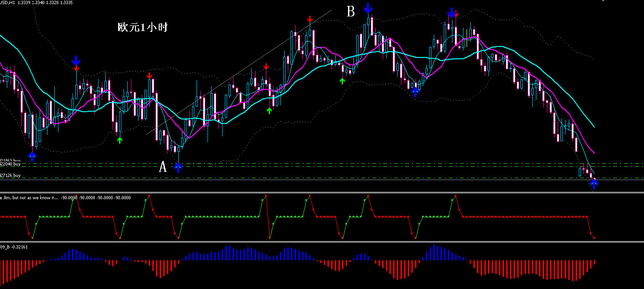Select the 27126 buy order label

(10, 175)
